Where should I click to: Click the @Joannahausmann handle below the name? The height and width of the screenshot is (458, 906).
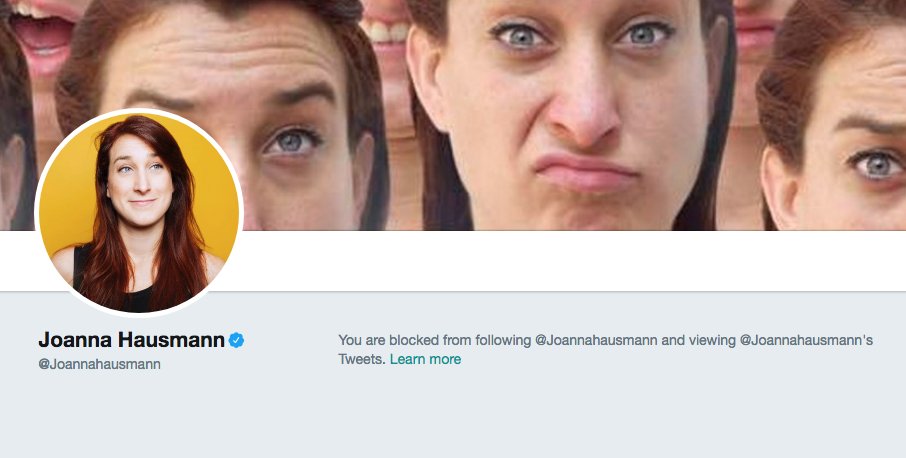point(99,364)
